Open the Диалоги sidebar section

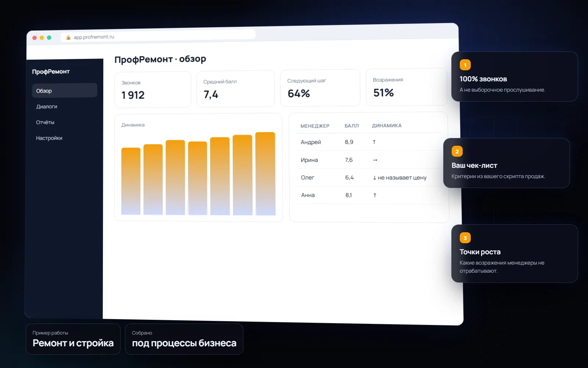47,107
